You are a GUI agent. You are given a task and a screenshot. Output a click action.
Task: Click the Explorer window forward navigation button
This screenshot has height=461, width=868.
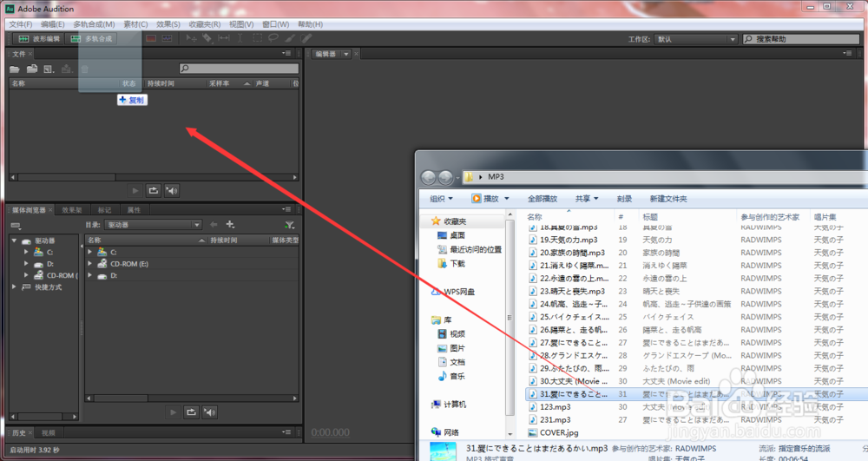(x=445, y=177)
